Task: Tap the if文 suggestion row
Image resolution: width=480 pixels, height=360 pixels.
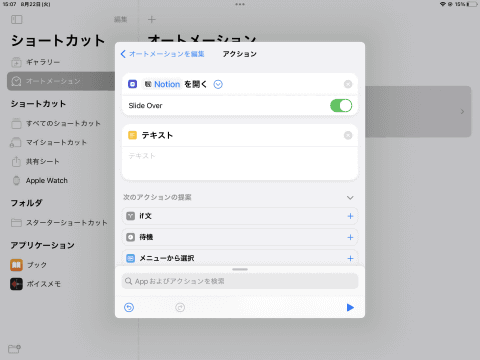Action: (240, 216)
